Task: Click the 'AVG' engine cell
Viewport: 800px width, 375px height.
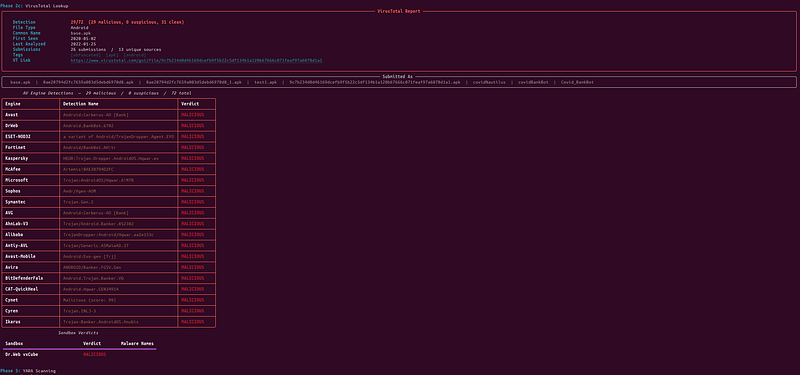Action: (x=31, y=213)
